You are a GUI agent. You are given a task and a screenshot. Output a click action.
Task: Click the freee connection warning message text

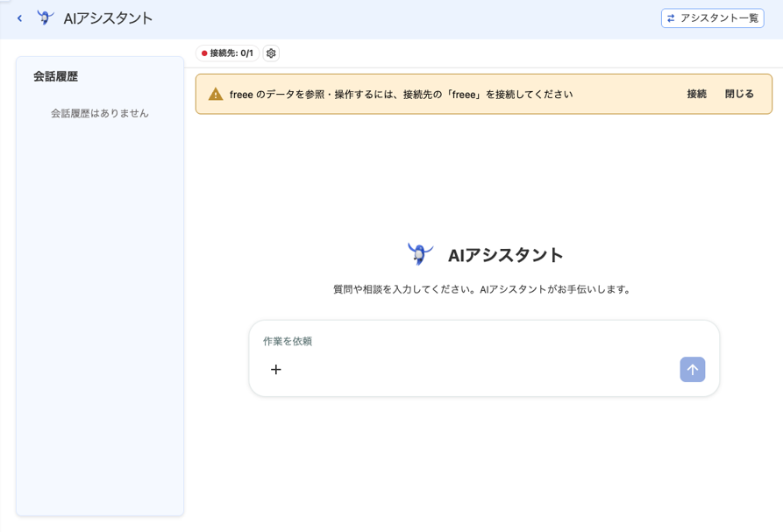click(x=401, y=95)
